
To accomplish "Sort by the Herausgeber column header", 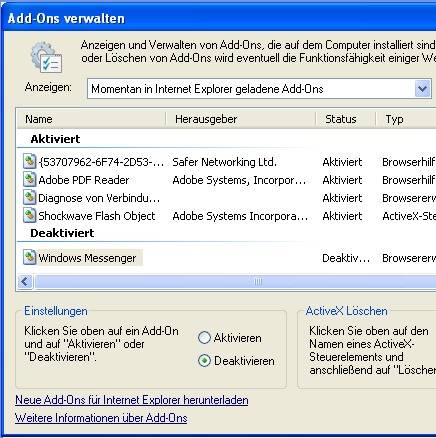I will (x=241, y=119).
